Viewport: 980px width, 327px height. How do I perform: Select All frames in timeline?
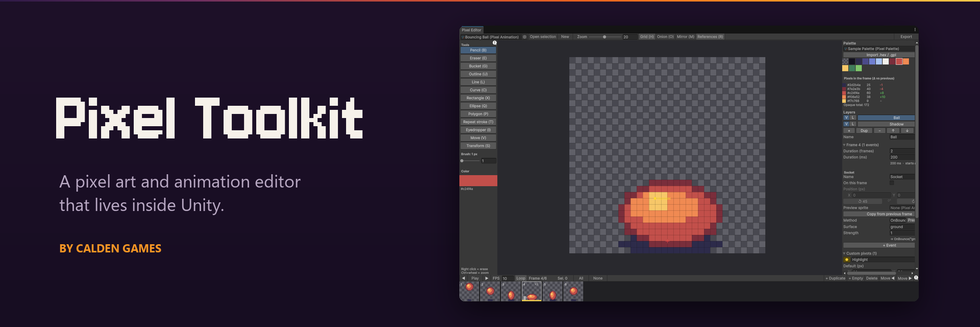(x=581, y=278)
